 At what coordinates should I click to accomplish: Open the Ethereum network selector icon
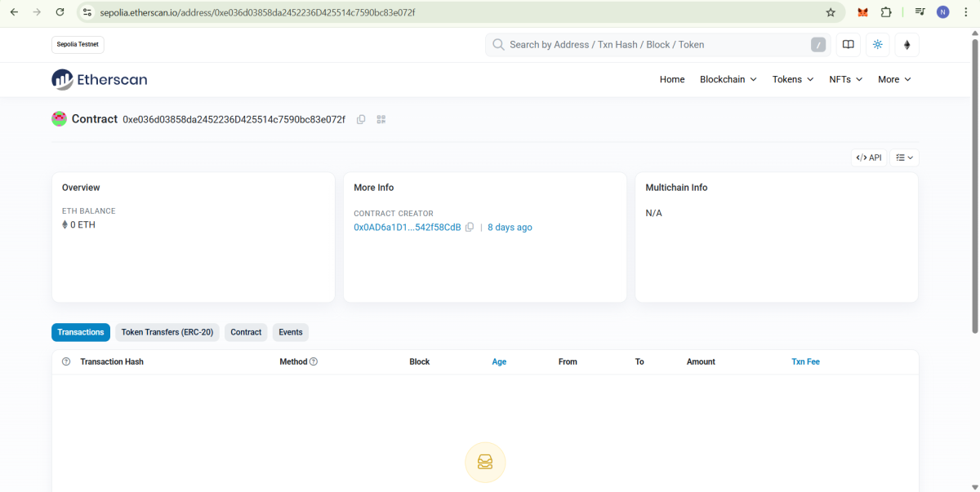[906, 45]
